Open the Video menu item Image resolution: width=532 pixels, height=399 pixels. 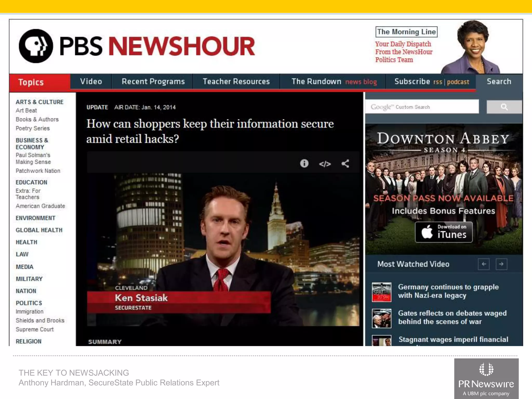(91, 82)
